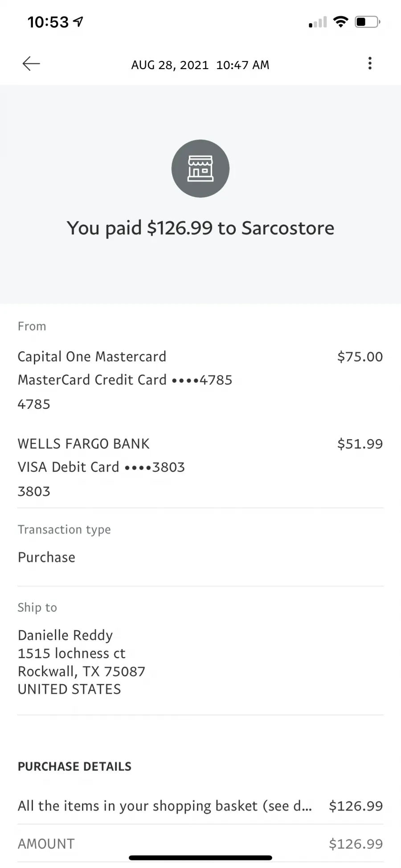
Task: Tap the back arrow icon
Action: (x=31, y=64)
